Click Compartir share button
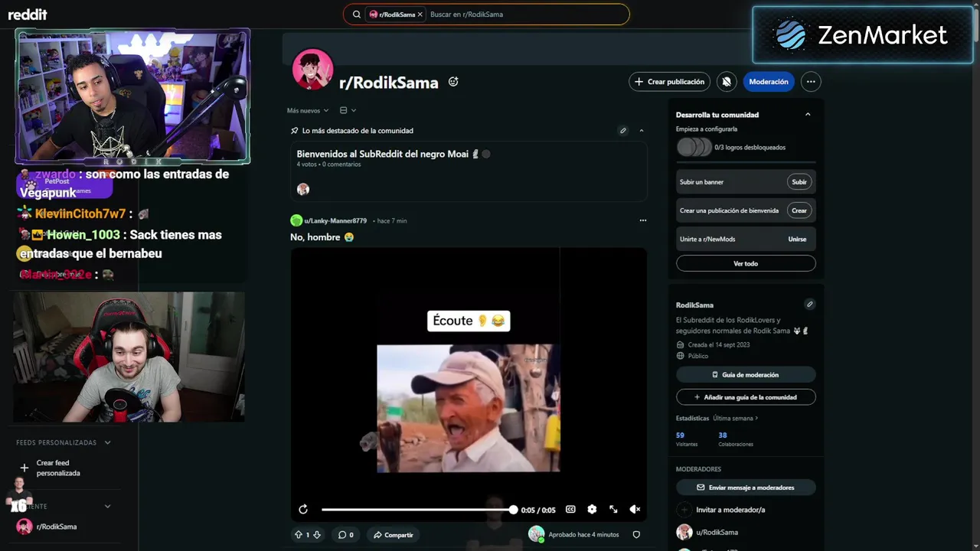The height and width of the screenshot is (551, 980). point(394,535)
